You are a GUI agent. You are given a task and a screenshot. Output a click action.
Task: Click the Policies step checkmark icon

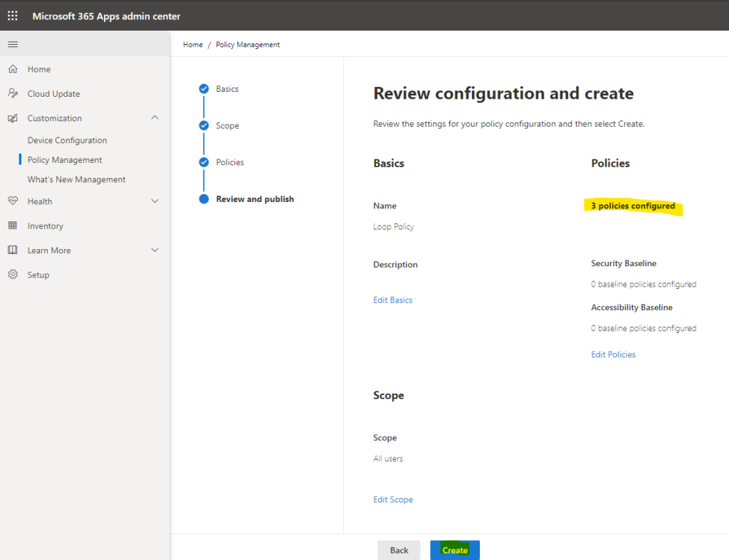[x=204, y=162]
